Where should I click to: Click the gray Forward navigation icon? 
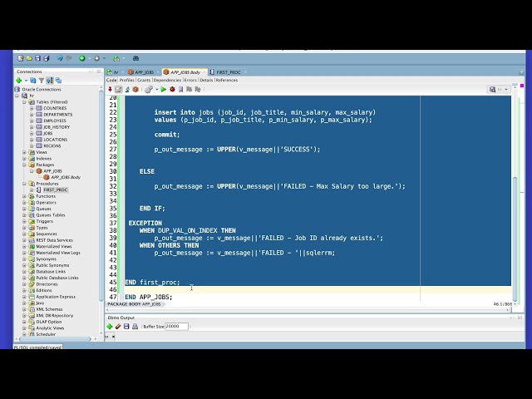tap(96, 58)
